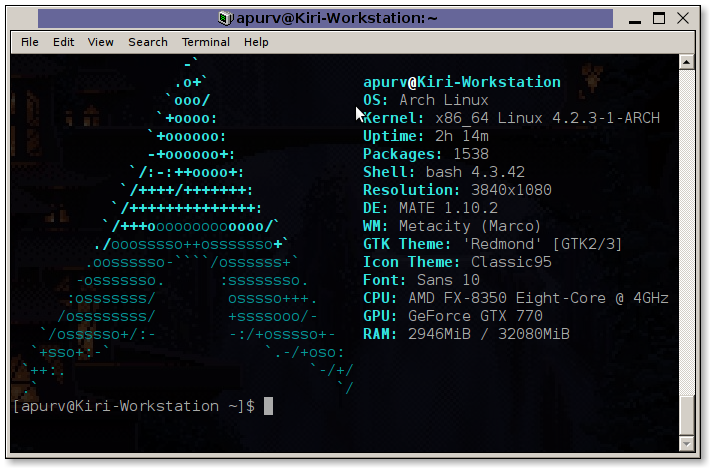Click the shell prompt [apurv@Kiri-Workstation ~]$
The height and width of the screenshot is (468, 710).
pyautogui.click(x=134, y=406)
